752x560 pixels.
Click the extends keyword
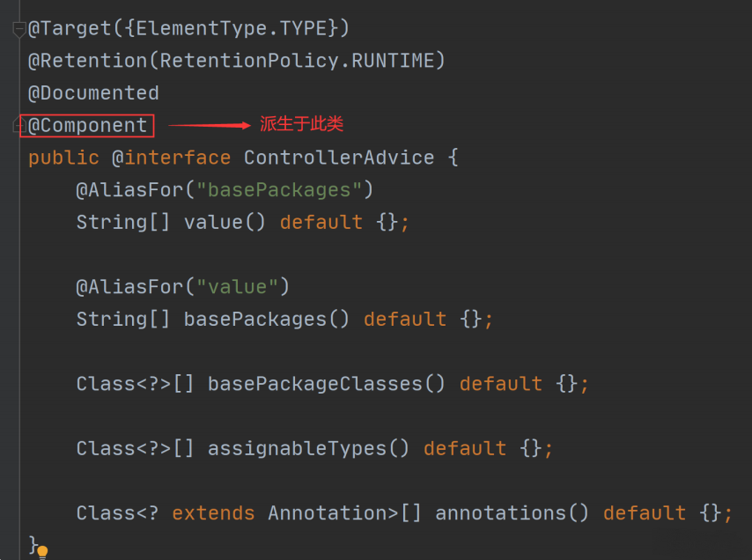pyautogui.click(x=213, y=513)
